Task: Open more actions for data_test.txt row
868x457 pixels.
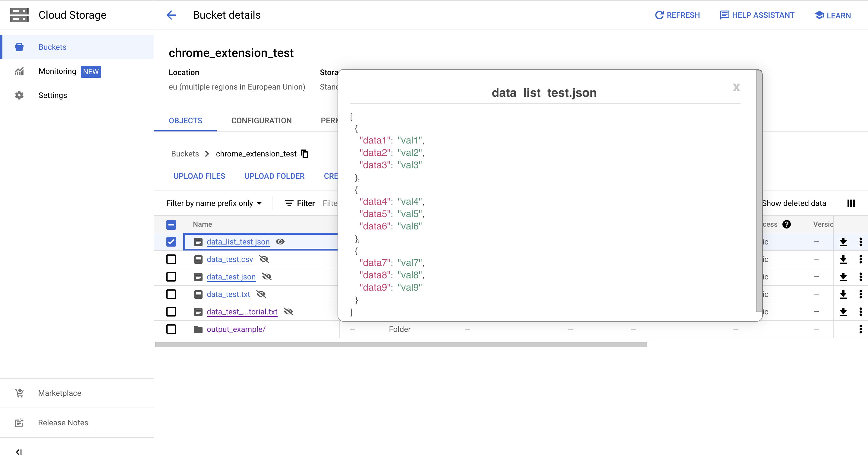Action: (x=860, y=295)
